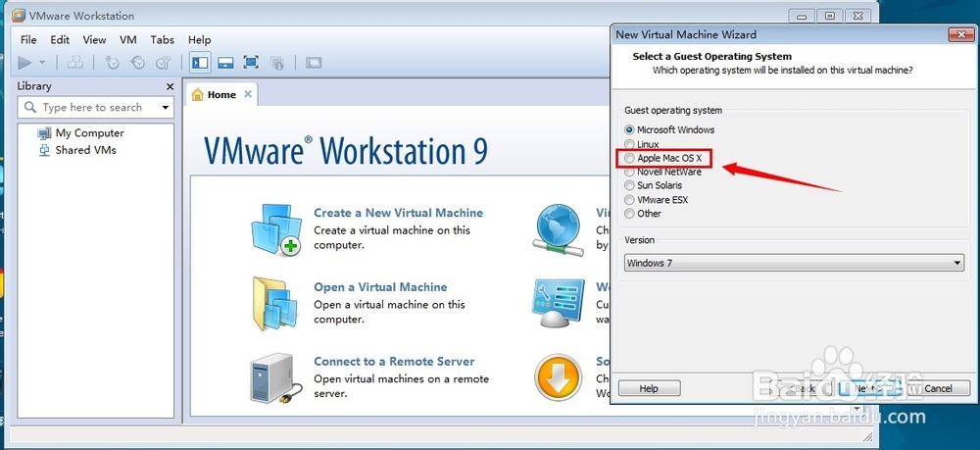Toggle the thumbnail bar toolbar icon
Screen dimensions: 980x450
pos(225,63)
